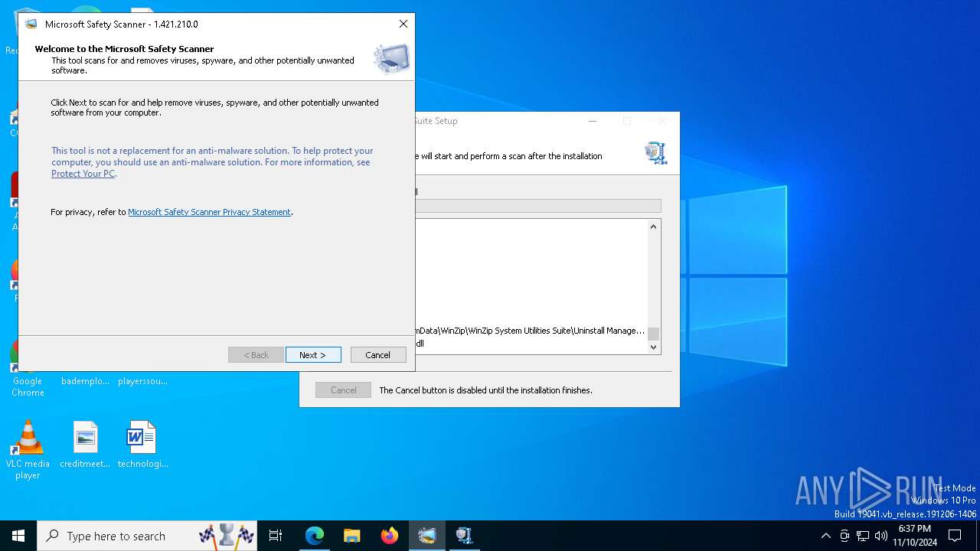980x551 pixels.
Task: Open network status tray icon
Action: click(863, 536)
